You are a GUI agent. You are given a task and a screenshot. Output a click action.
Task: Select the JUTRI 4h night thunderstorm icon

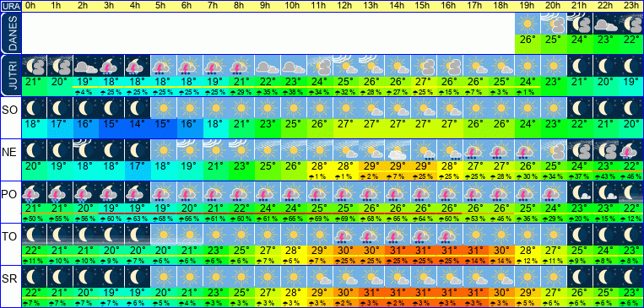(138, 65)
